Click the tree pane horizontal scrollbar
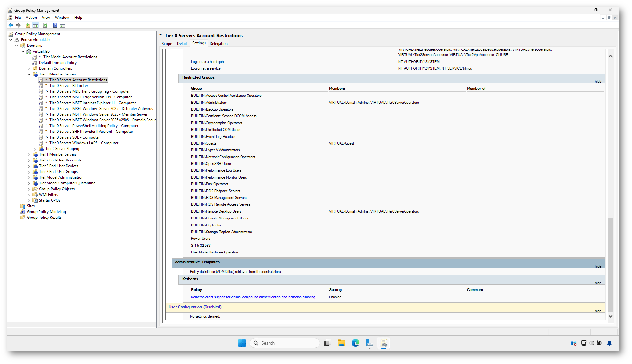Viewport: 632px width, 364px height. click(80, 325)
